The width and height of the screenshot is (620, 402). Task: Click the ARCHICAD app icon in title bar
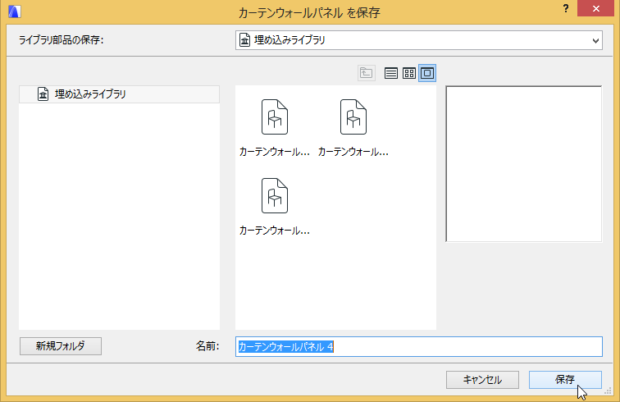[14, 11]
